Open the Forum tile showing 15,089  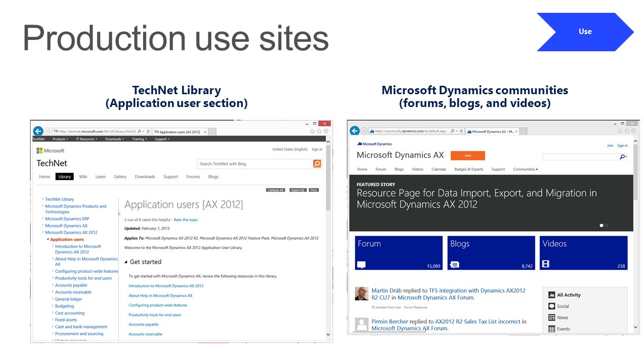pos(399,253)
